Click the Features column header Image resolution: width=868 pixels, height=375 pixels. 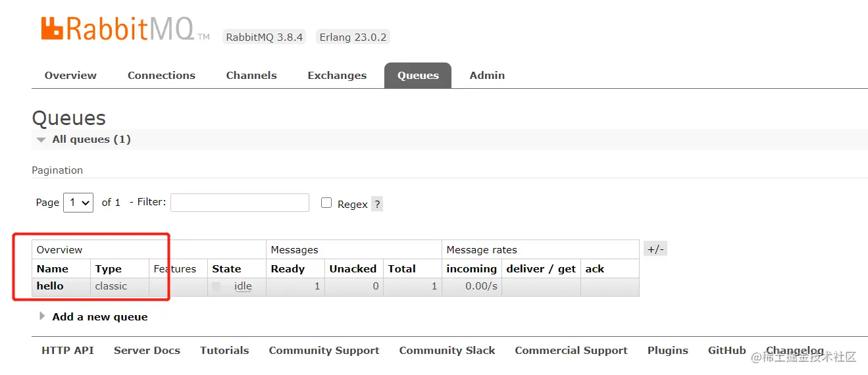click(175, 268)
